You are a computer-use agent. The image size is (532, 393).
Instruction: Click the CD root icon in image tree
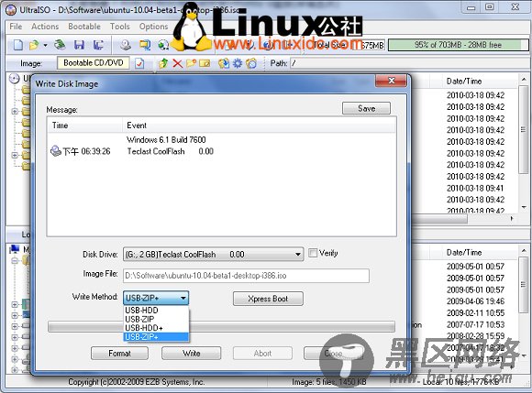15,79
